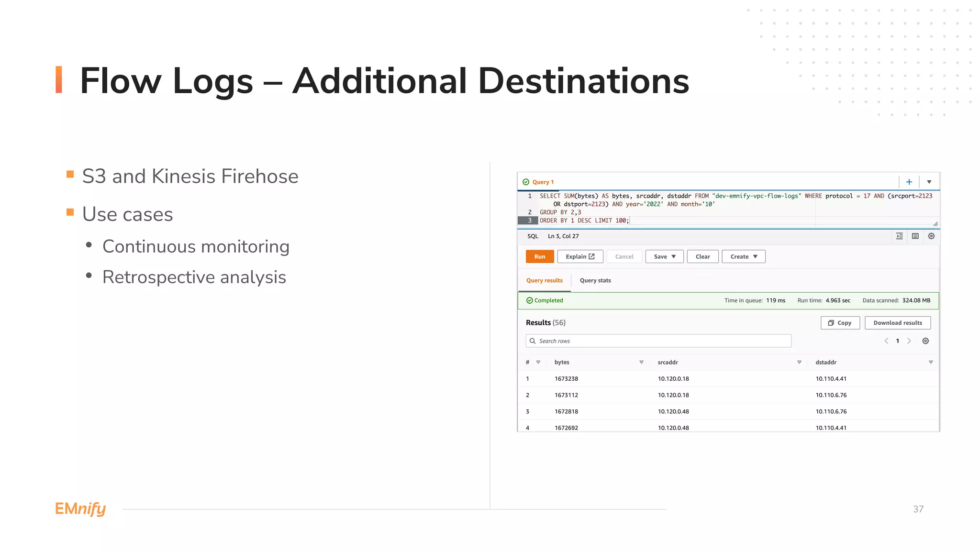Sort by the srcaddr column arrow

[x=799, y=362]
